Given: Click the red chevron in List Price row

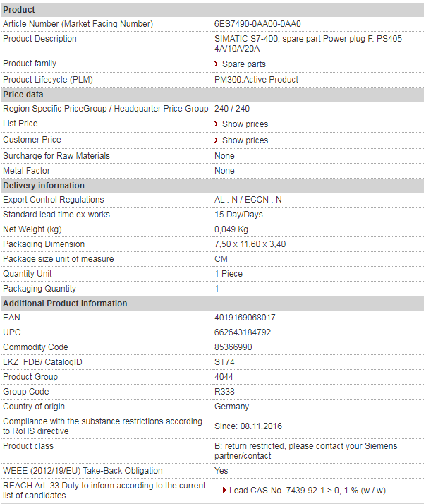Looking at the screenshot, I should point(217,124).
